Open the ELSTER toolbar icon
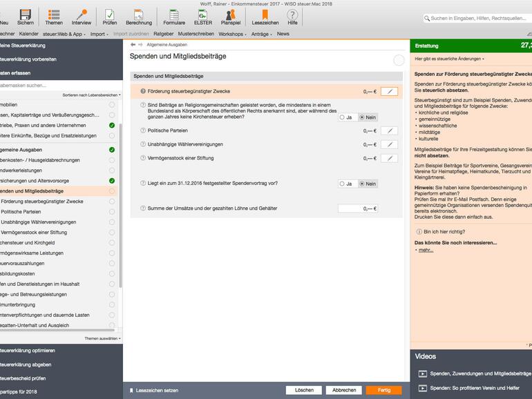Image resolution: width=532 pixels, height=399 pixels. pyautogui.click(x=203, y=15)
